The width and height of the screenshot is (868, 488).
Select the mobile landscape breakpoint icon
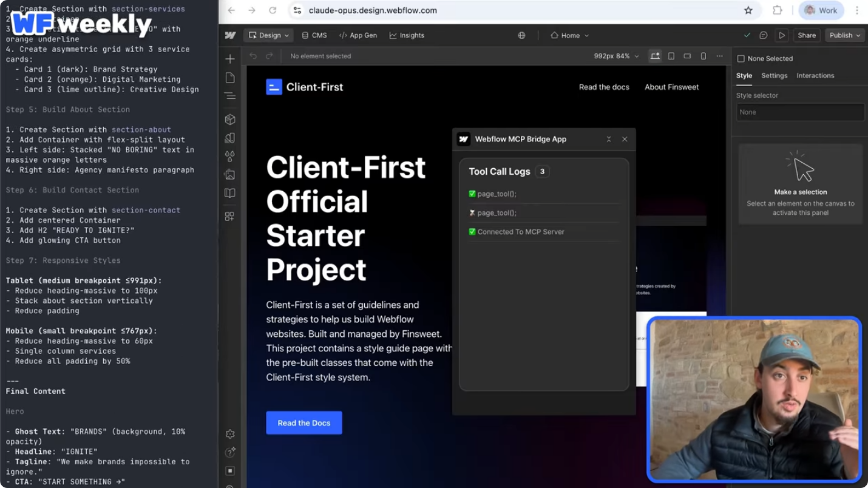pos(687,56)
